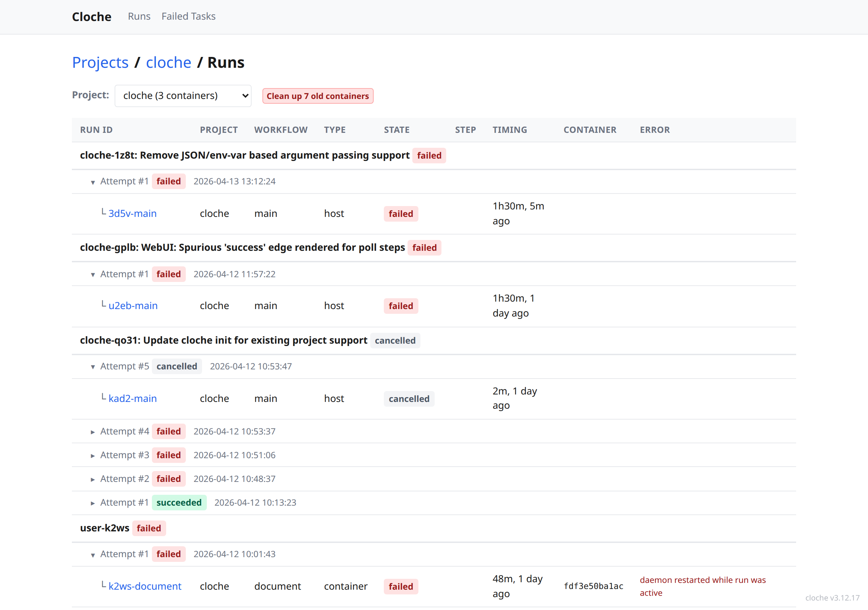Collapse Attempt #1 of user-k2ws
Screen dimensions: 868x610
click(93, 554)
